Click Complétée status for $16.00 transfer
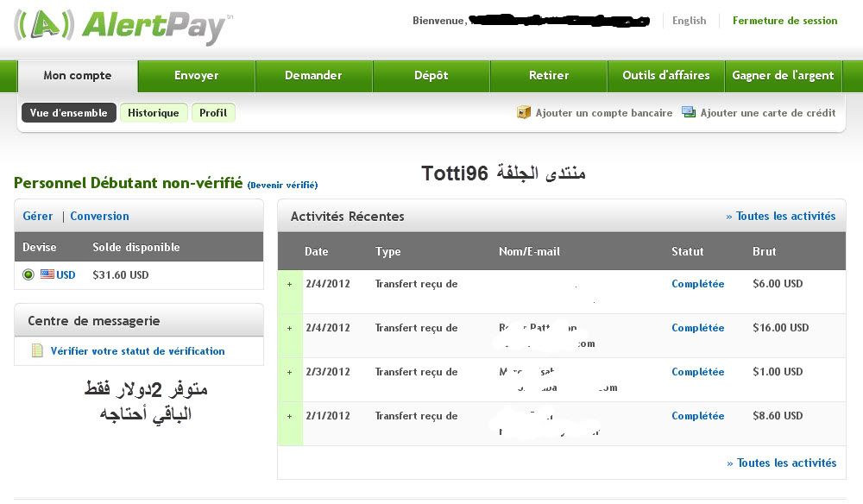863x504 pixels. (698, 328)
